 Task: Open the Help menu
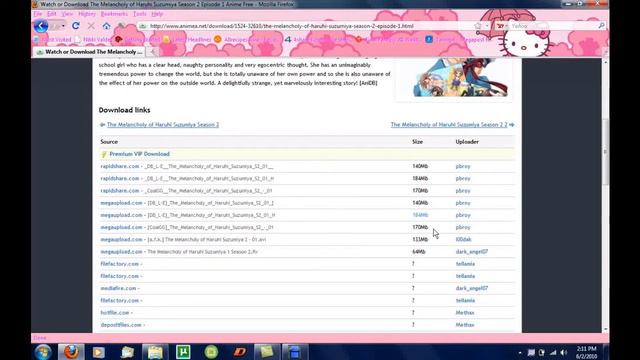[157, 14]
